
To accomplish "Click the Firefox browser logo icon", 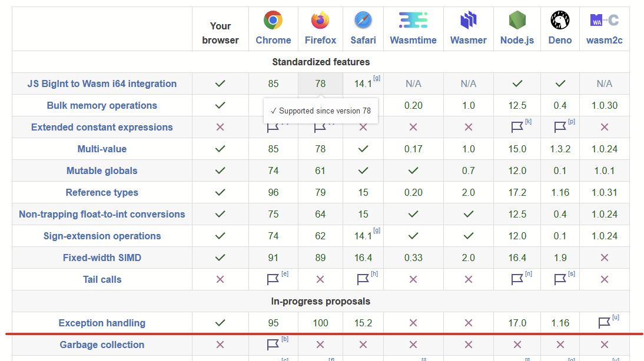I will click(320, 21).
